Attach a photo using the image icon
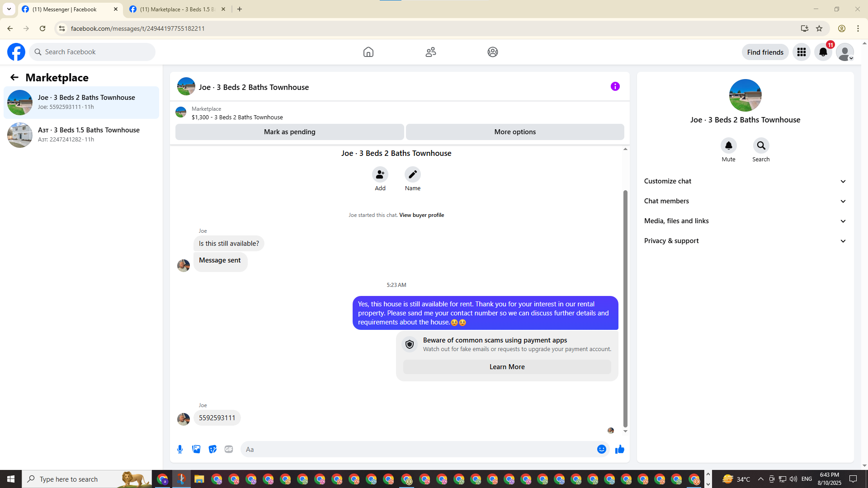 pos(196,449)
